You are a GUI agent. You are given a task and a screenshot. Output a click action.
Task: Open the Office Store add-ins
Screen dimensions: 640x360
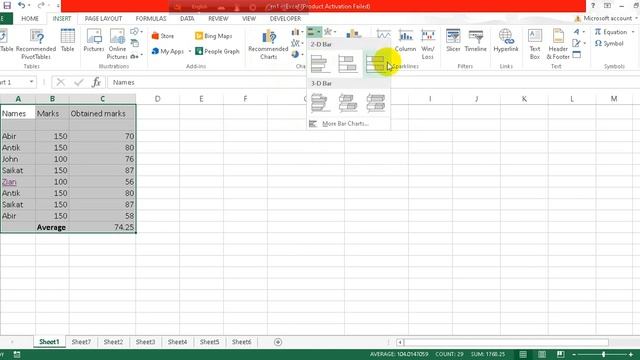pyautogui.click(x=162, y=36)
